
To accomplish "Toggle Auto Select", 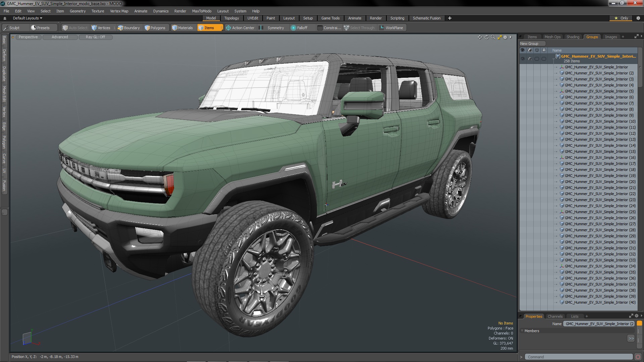I will pos(75,28).
